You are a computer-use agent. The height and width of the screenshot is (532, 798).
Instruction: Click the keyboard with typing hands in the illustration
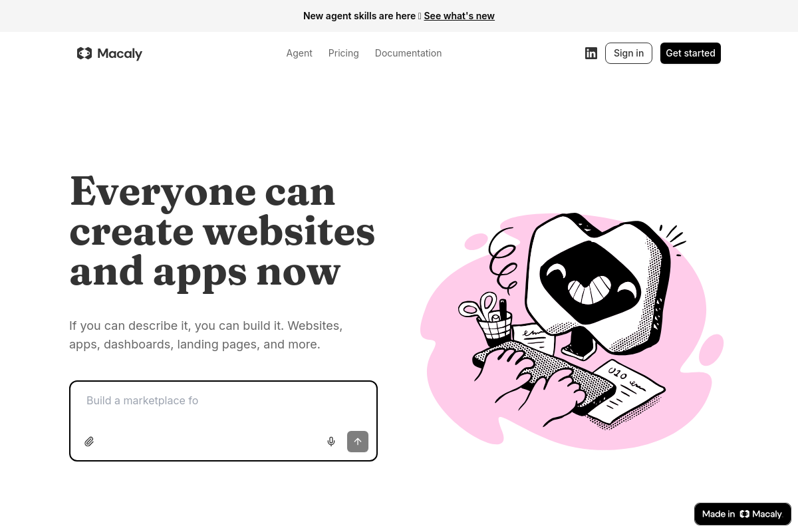click(545, 379)
